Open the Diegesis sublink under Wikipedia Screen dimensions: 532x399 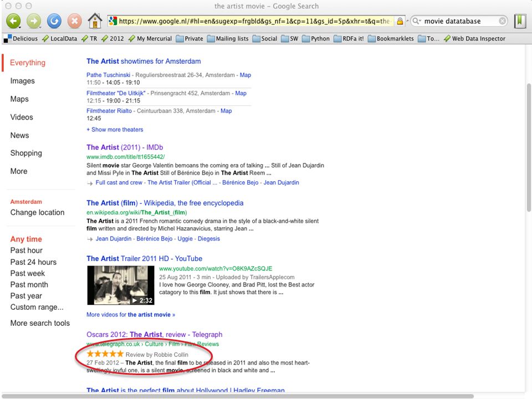209,239
